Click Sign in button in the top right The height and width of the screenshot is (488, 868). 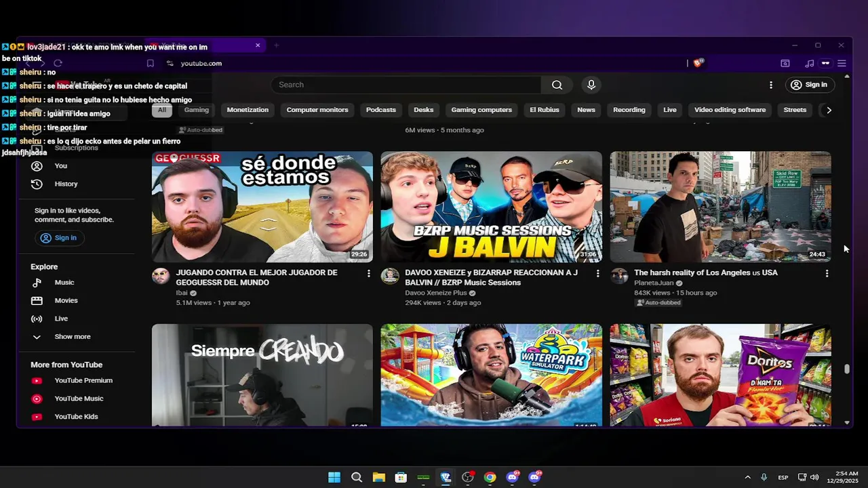[809, 85]
